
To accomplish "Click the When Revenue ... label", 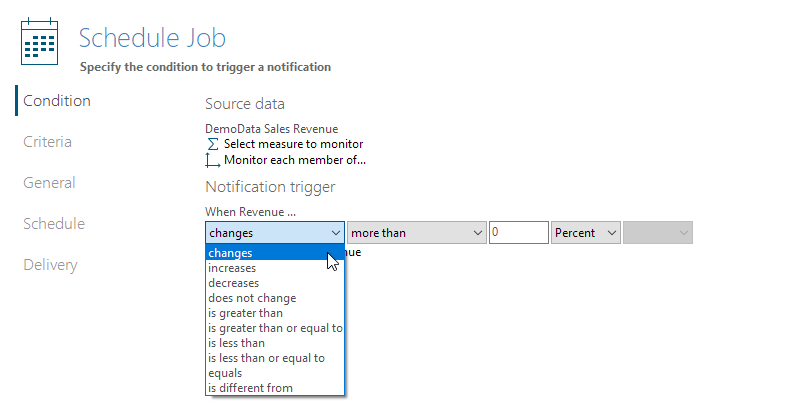I will [250, 212].
